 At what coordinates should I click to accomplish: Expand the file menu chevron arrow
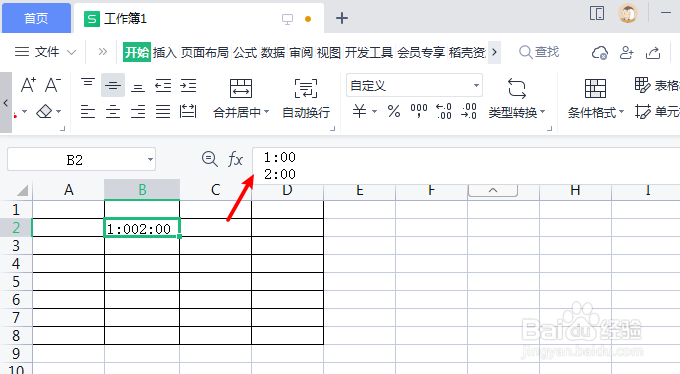(72, 52)
